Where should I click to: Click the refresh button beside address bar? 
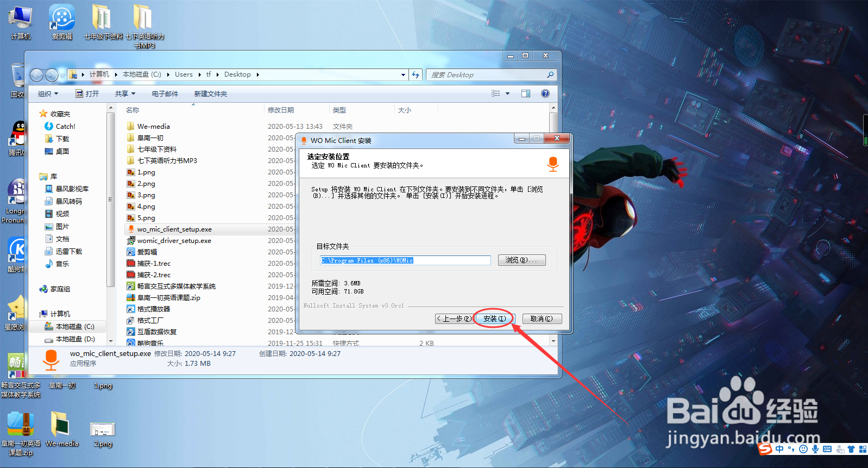[416, 75]
